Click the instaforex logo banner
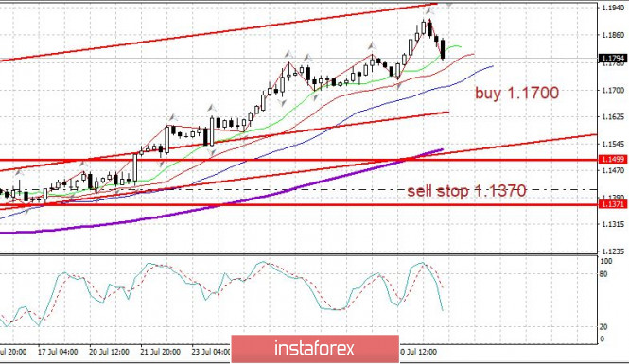 315,348
